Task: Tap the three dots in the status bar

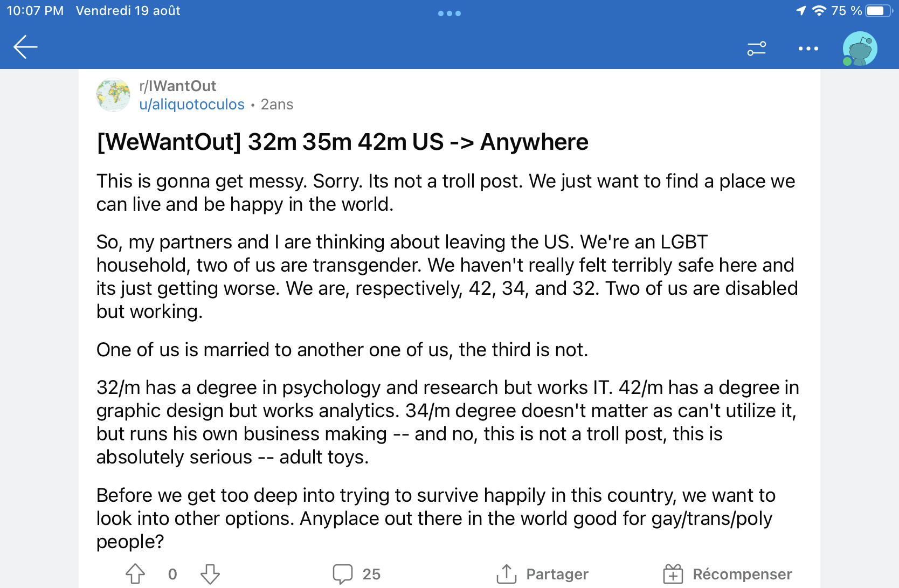Action: [449, 13]
